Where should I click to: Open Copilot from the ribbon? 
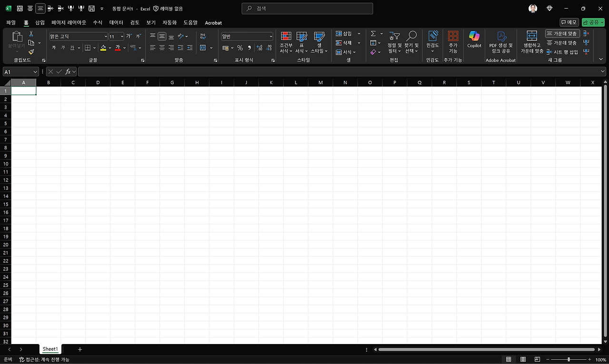[x=474, y=39]
